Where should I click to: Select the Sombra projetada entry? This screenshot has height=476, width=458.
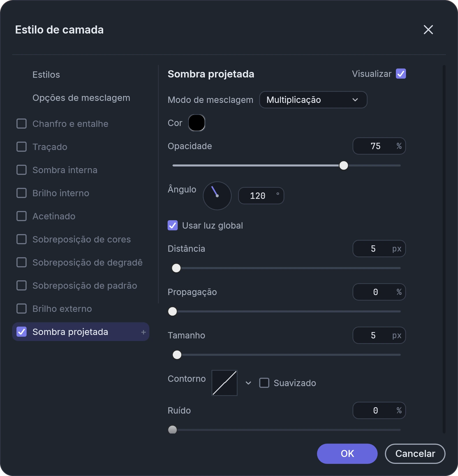coord(81,332)
